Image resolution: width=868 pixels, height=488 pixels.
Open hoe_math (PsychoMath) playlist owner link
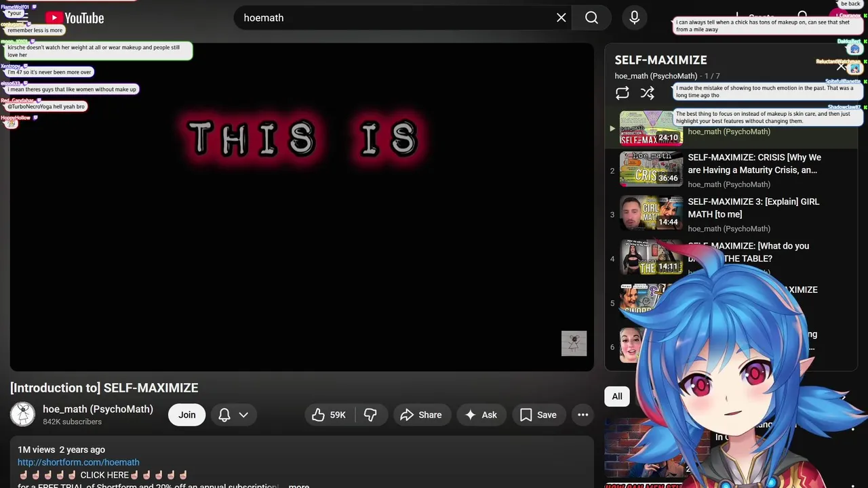(x=656, y=76)
